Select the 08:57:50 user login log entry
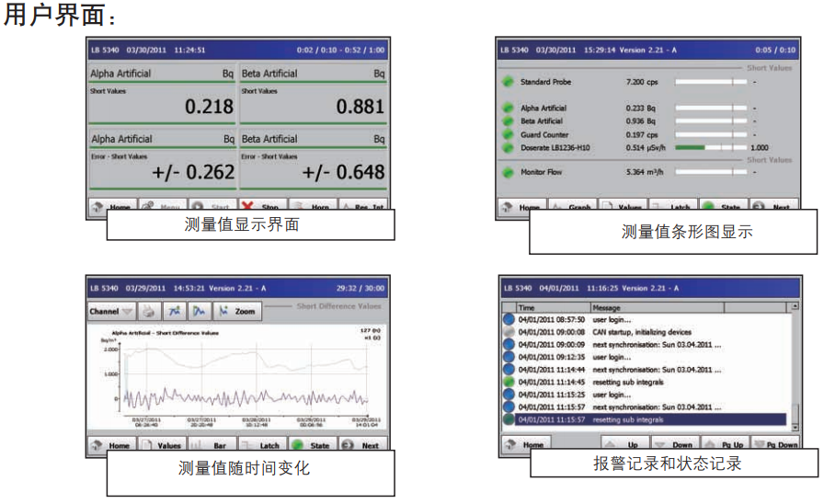This screenshot has width=824, height=504. coord(644,319)
